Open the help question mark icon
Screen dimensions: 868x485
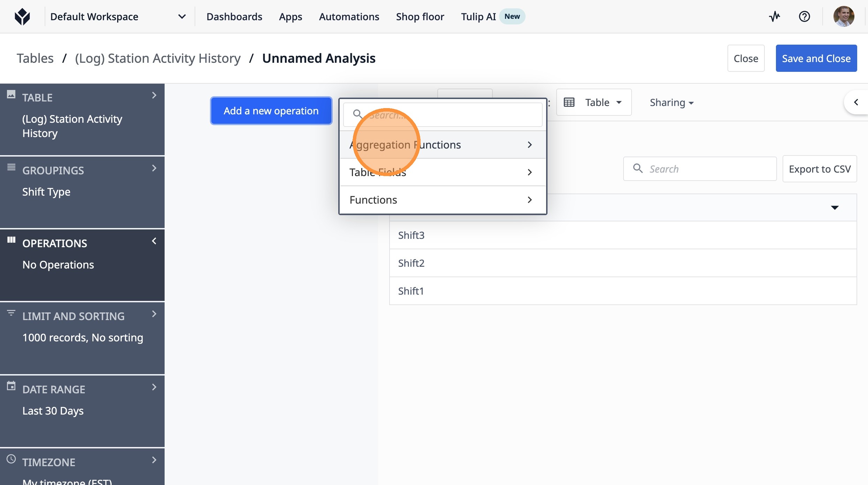click(804, 16)
